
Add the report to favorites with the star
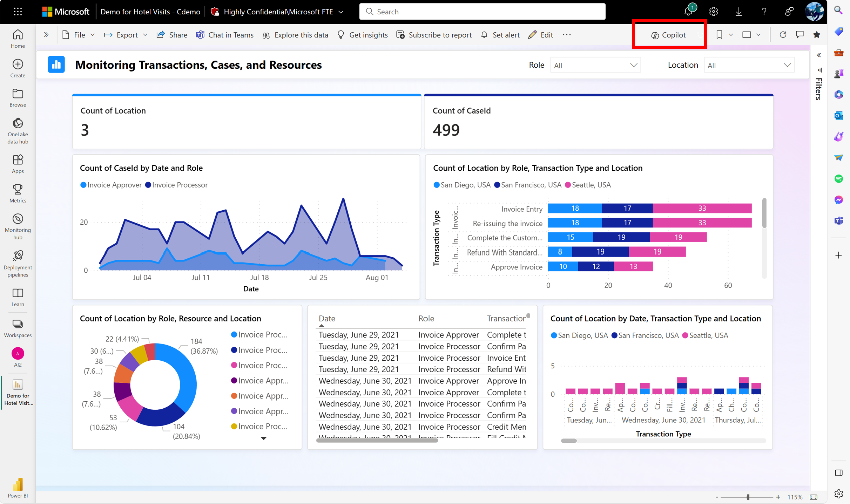pos(817,35)
